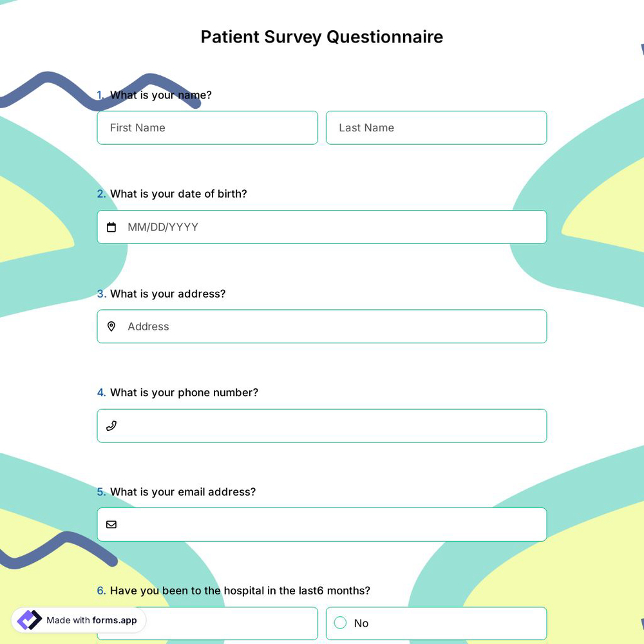Select the "No" radio button for question 6
This screenshot has height=644, width=644.
(x=340, y=623)
